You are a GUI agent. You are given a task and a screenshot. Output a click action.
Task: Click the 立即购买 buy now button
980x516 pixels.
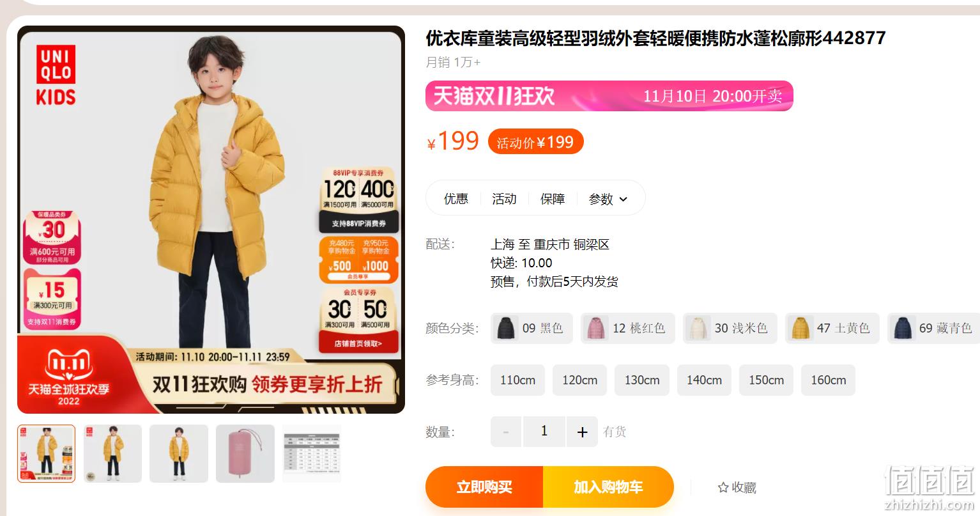(x=484, y=487)
